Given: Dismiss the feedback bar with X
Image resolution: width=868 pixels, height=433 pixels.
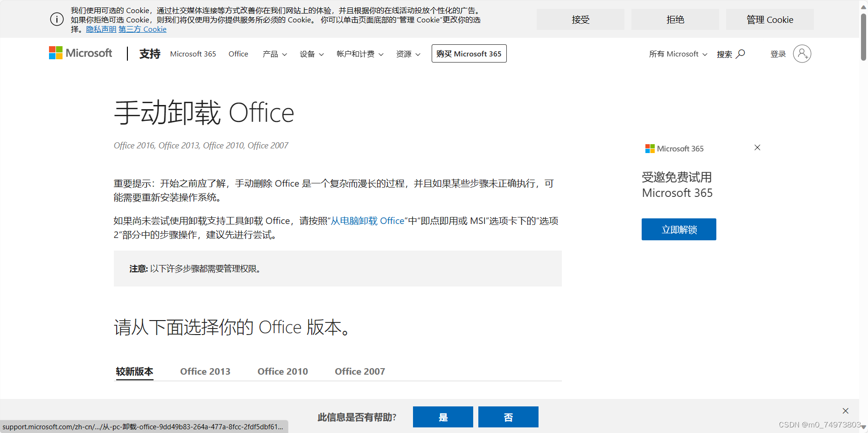Looking at the screenshot, I should 846,411.
